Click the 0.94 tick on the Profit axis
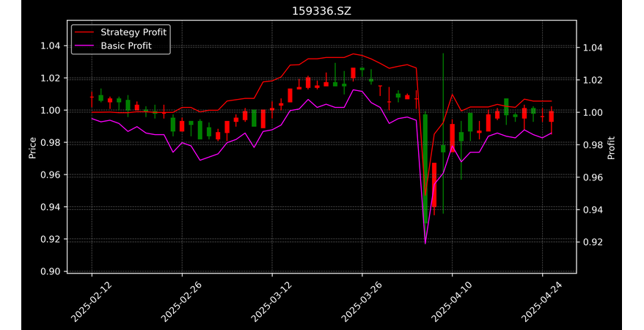The height and width of the screenshot is (330, 644). coord(593,210)
